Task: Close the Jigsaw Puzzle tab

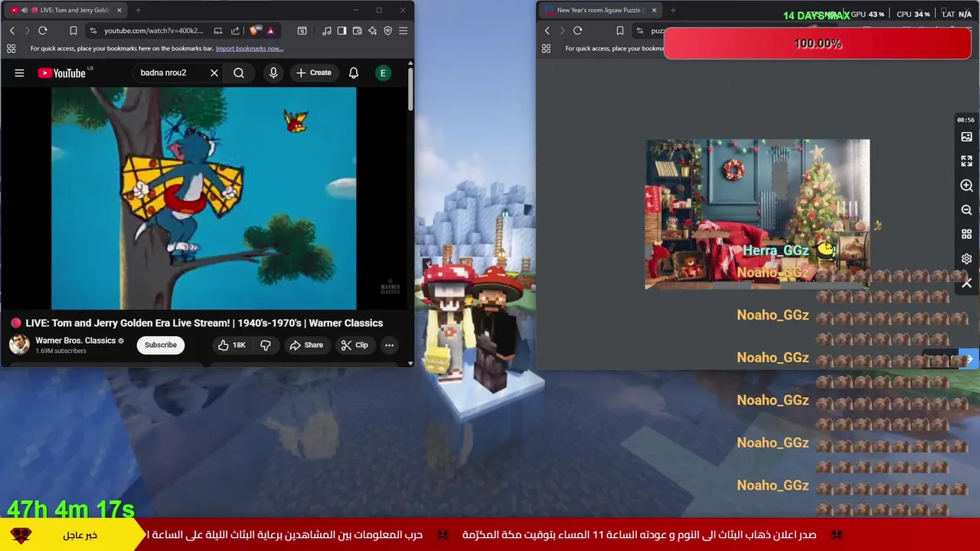Action: [x=655, y=10]
